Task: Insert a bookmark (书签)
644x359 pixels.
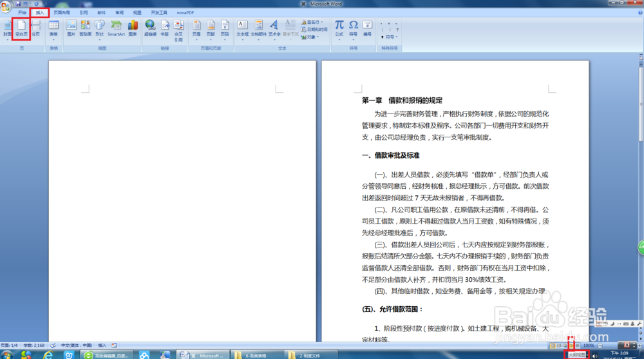Action: [x=165, y=29]
